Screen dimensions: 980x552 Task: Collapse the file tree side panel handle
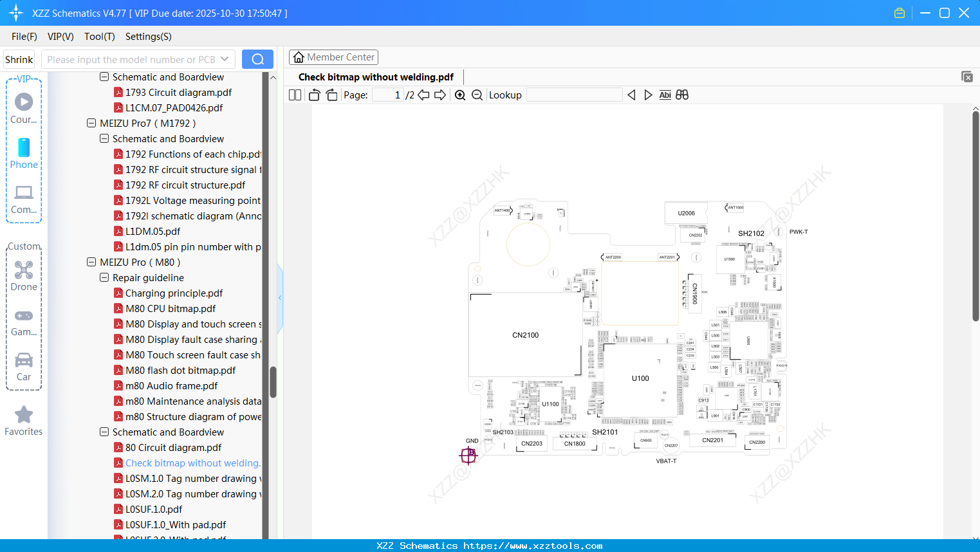(280, 298)
